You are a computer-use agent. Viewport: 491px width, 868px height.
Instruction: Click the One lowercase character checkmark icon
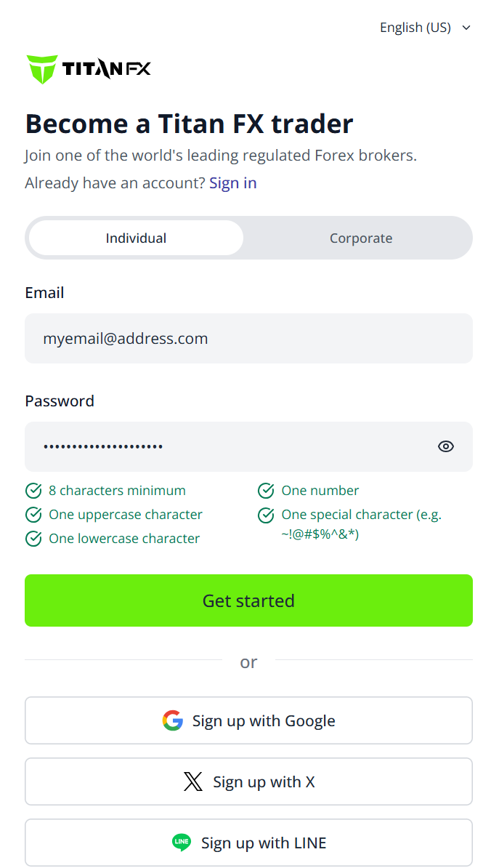coord(33,539)
